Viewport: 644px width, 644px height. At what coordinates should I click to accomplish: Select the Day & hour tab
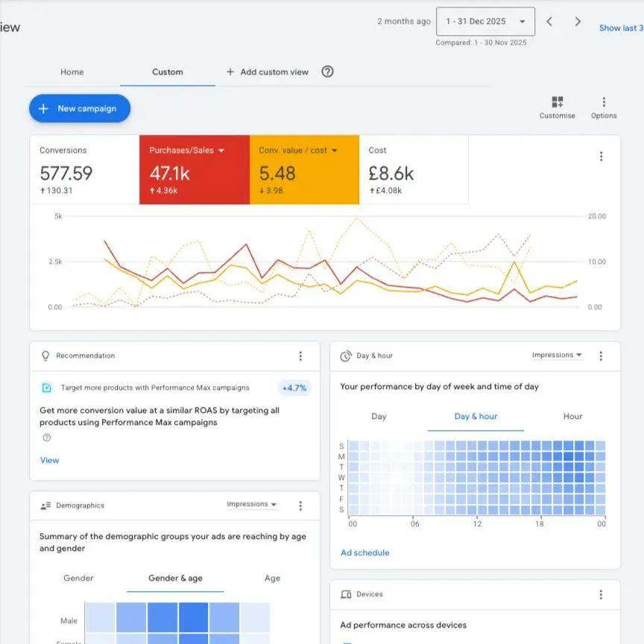tap(476, 417)
